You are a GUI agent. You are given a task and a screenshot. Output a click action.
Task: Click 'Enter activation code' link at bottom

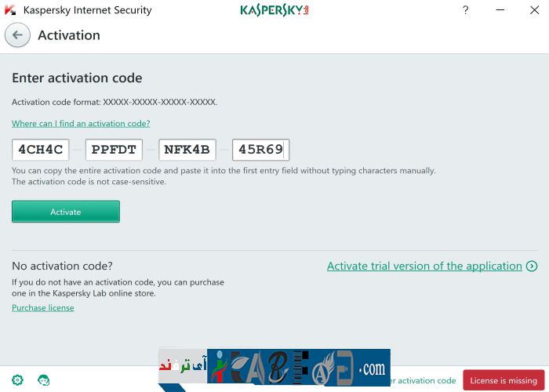coord(424,381)
